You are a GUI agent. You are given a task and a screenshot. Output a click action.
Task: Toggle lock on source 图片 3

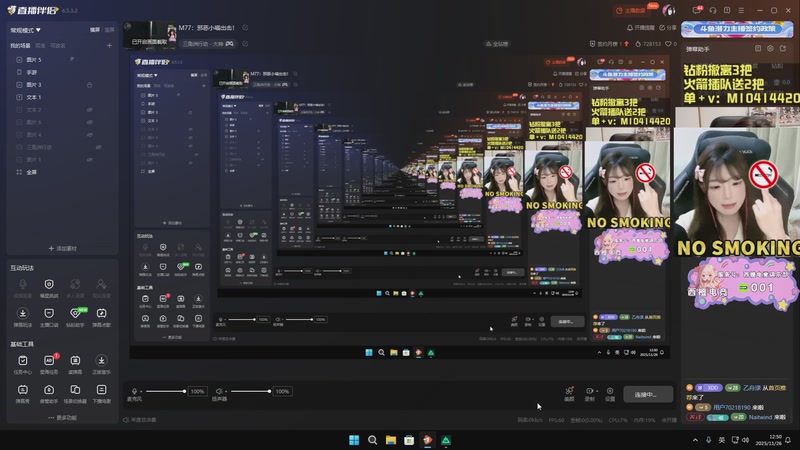coord(89,85)
